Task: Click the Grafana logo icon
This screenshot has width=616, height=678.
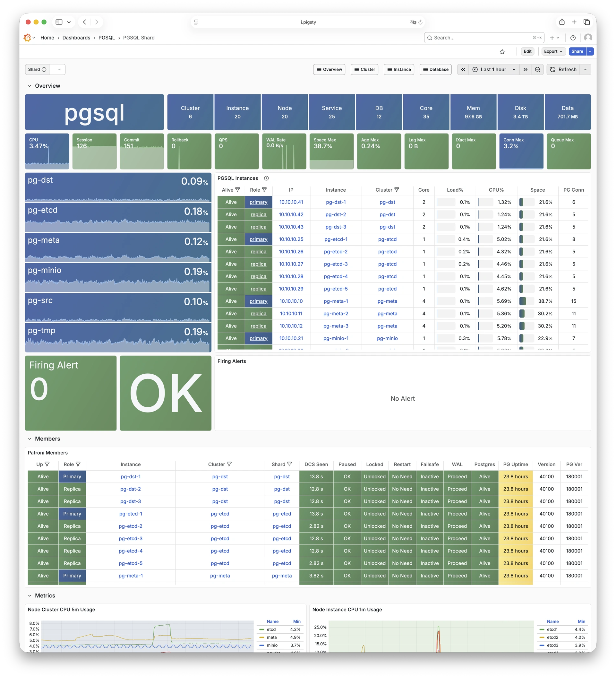Action: 27,38
